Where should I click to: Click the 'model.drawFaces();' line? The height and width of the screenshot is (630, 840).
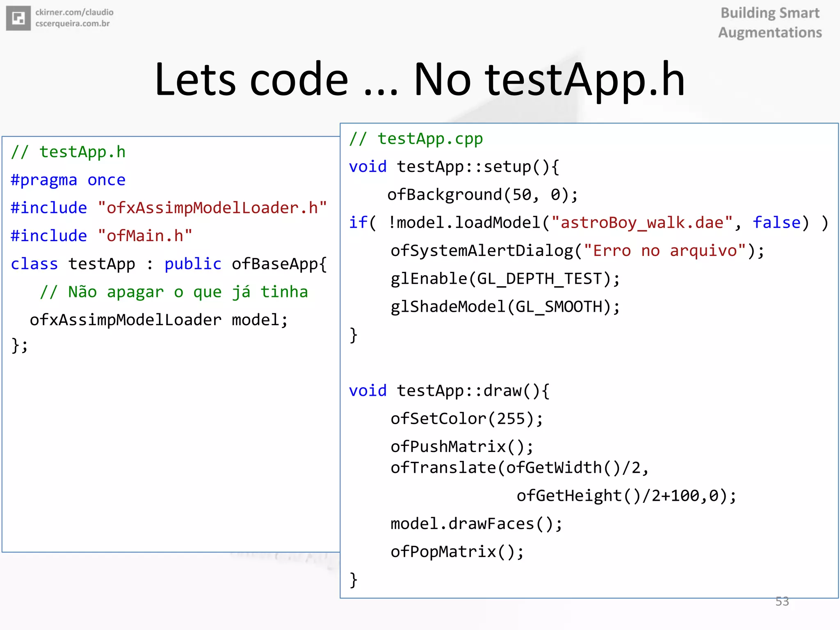[476, 524]
